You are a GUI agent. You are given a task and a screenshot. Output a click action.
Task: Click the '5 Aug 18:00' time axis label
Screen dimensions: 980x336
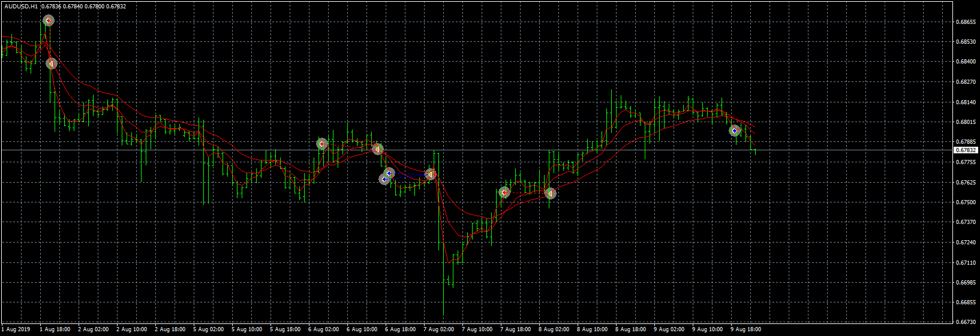[285, 329]
